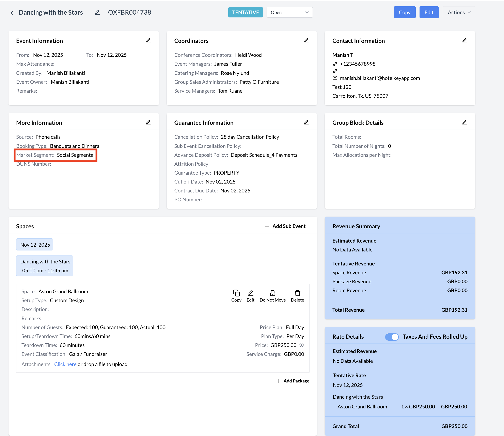Edit the event name with pencil icon
The image size is (504, 436).
97,12
